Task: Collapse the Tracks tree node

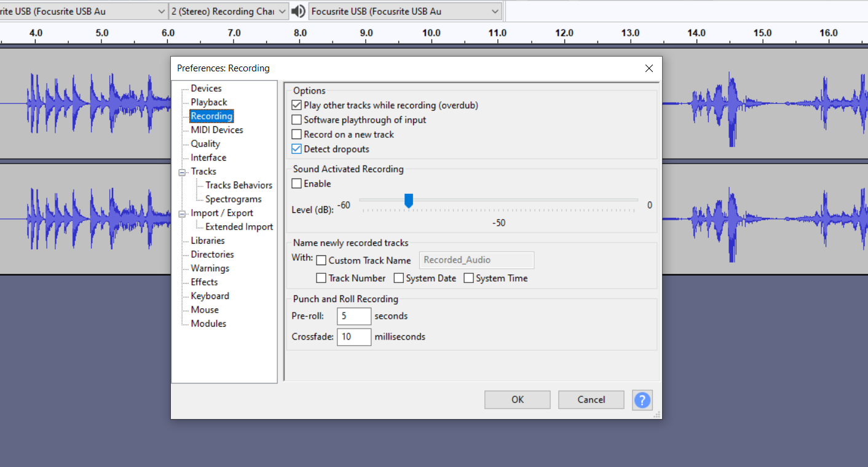Action: point(182,173)
